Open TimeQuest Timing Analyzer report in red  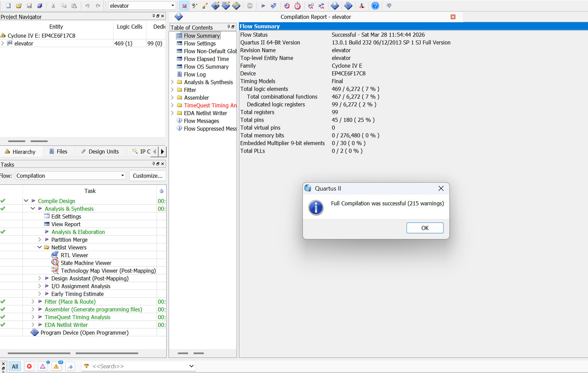pos(210,105)
